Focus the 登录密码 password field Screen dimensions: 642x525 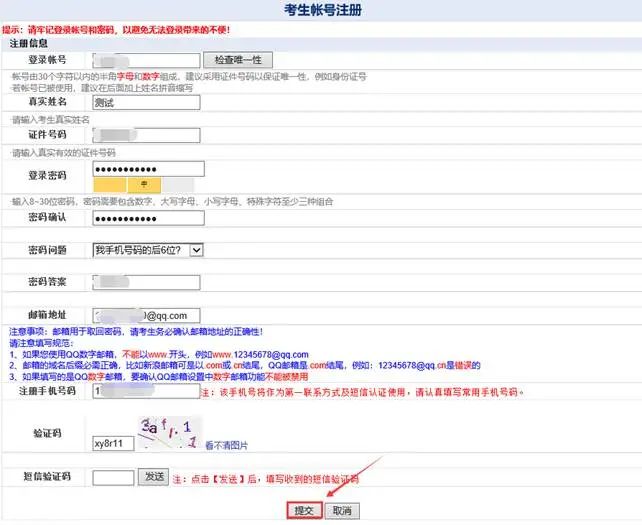click(148, 169)
